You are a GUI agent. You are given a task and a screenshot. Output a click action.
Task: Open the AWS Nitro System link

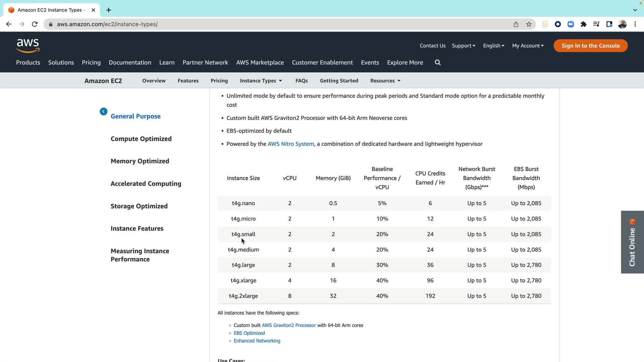tap(290, 144)
